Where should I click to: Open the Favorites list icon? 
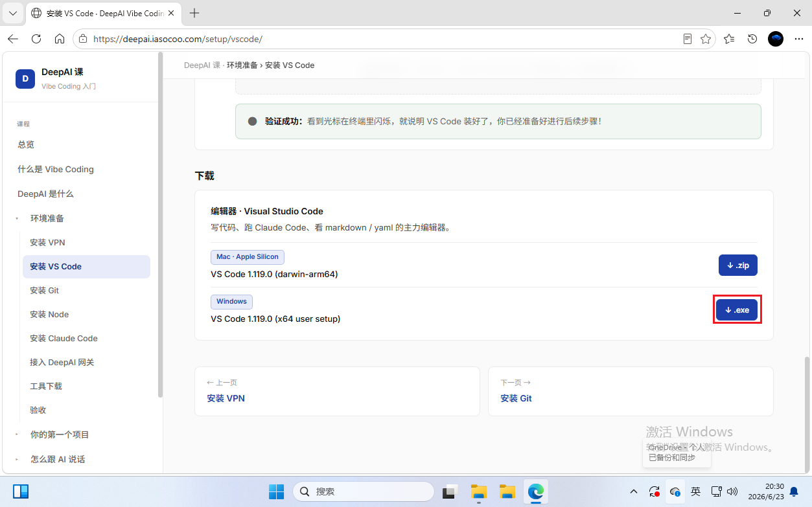(x=729, y=39)
